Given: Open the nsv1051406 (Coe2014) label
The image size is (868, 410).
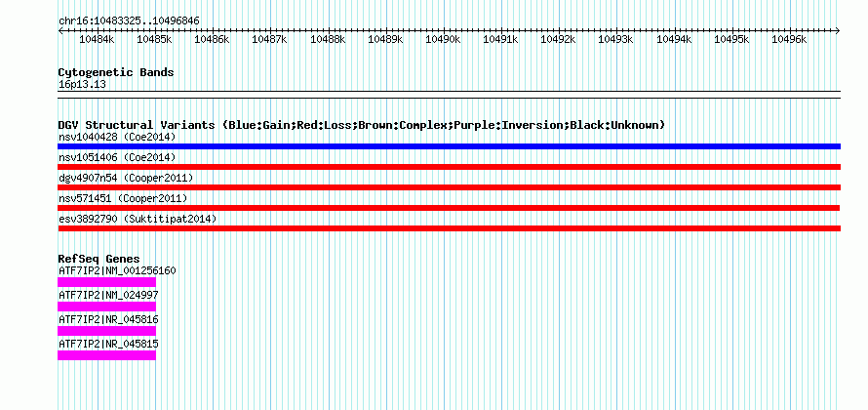Looking at the screenshot, I should click(117, 157).
